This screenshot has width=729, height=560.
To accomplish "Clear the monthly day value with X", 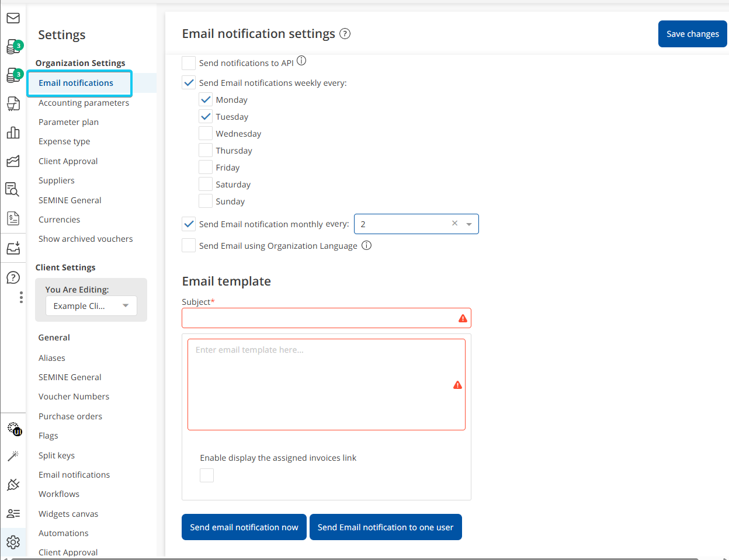I will [454, 224].
